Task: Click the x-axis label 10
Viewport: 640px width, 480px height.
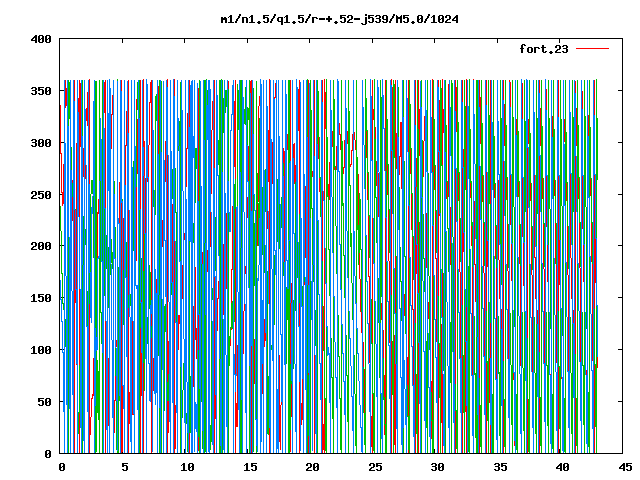Action: (187, 467)
